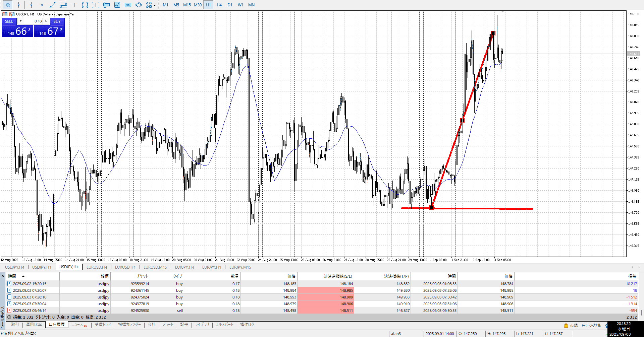Screen dimensions: 644x337
Task: Switch to the 取引 (Trade) toolbox tab
Action: [15, 325]
